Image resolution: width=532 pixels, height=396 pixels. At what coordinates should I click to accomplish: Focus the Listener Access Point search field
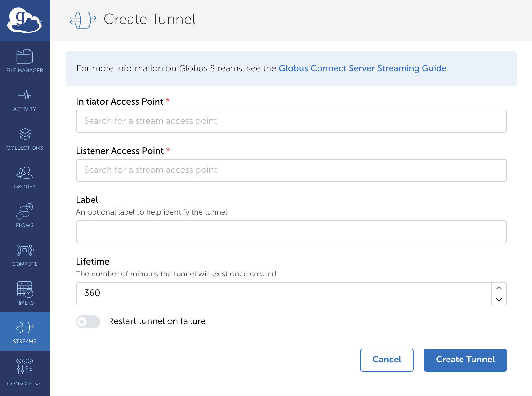click(291, 170)
